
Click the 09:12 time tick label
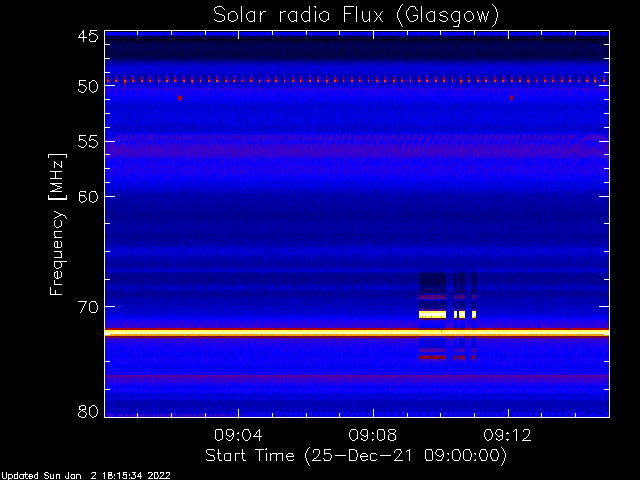(507, 435)
